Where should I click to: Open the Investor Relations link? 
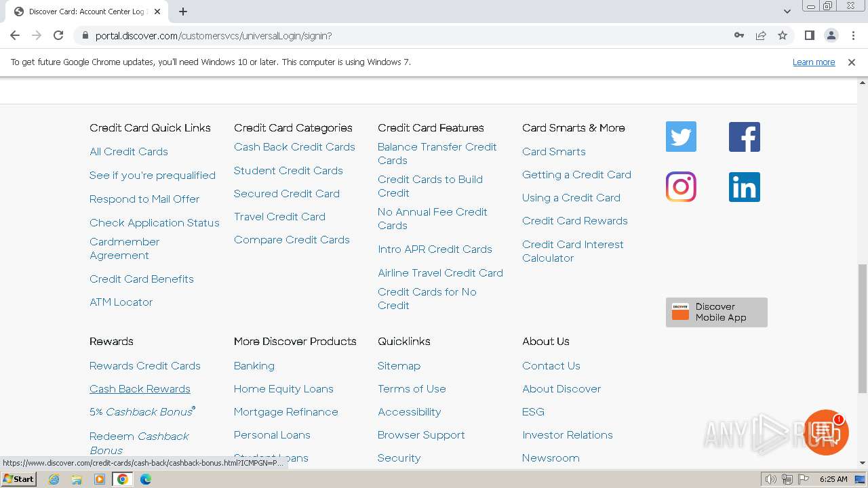click(x=568, y=435)
